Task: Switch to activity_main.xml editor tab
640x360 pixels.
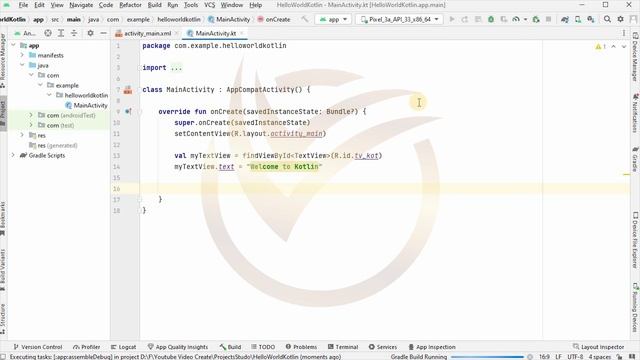Action: (147, 33)
